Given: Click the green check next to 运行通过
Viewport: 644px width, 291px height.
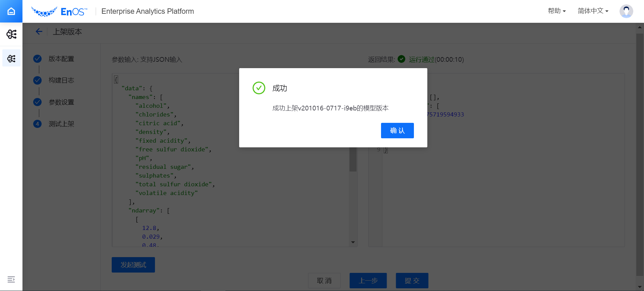Looking at the screenshot, I should tap(401, 59).
